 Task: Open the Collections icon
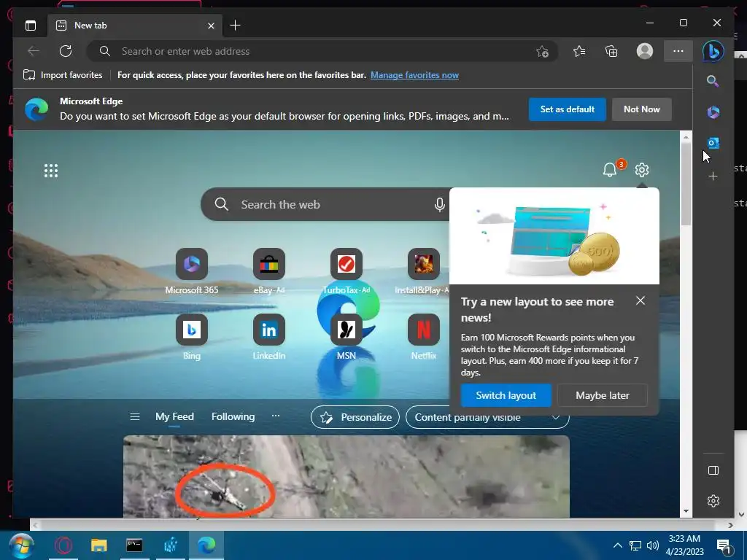coord(611,51)
